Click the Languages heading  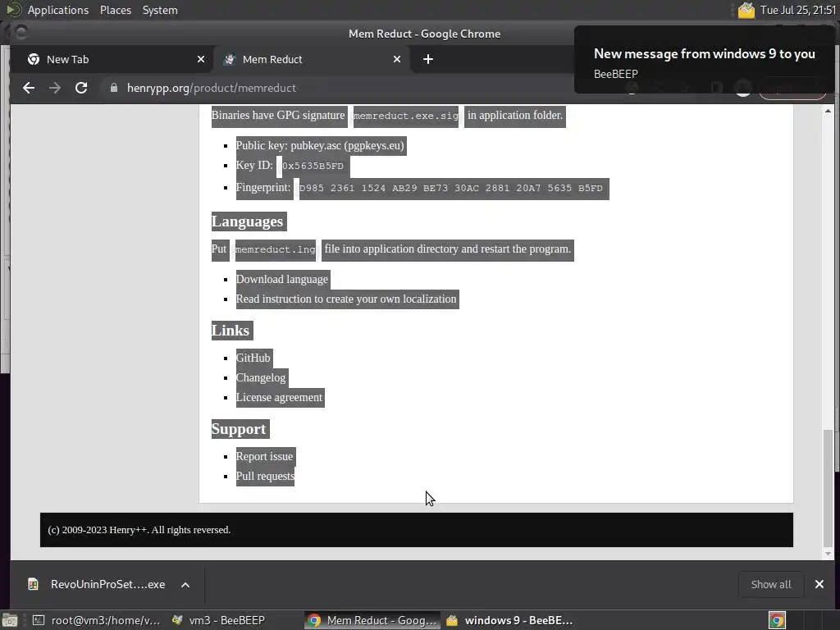click(248, 221)
